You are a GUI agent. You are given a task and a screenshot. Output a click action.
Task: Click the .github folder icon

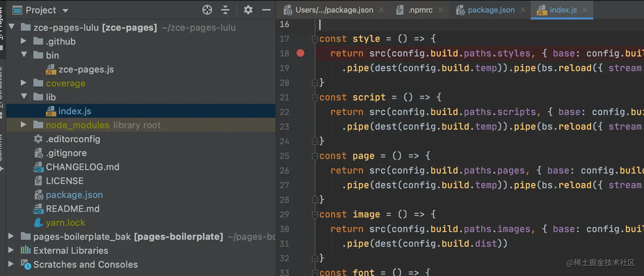click(38, 41)
